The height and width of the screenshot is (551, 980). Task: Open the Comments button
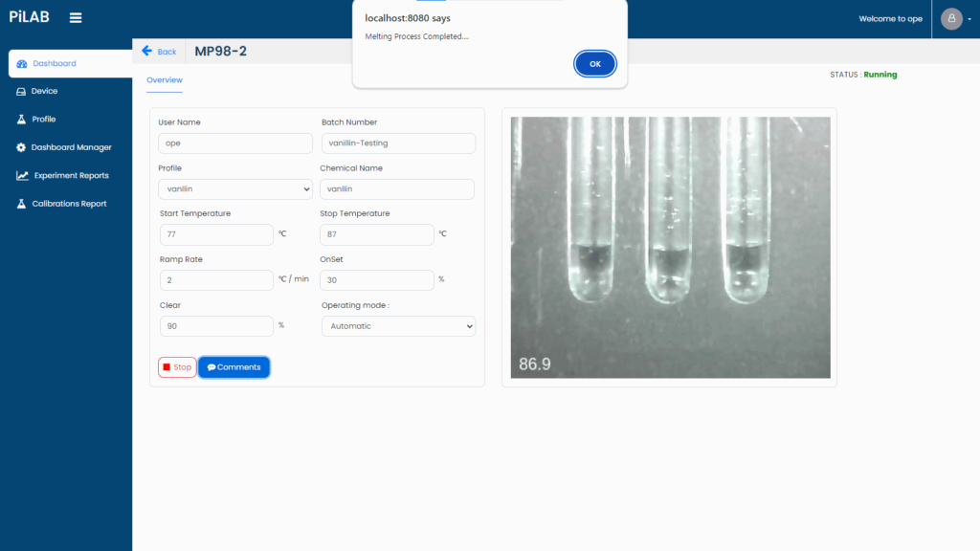[234, 367]
